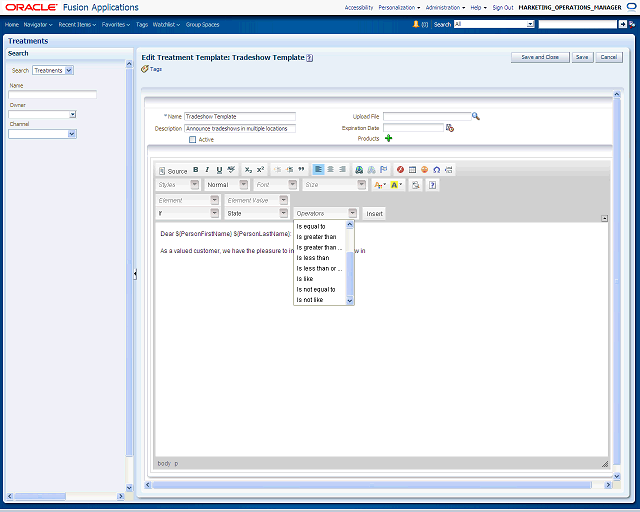Screen dimensions: 640x512
Task: Toggle Source view in the editor
Action: tap(173, 171)
